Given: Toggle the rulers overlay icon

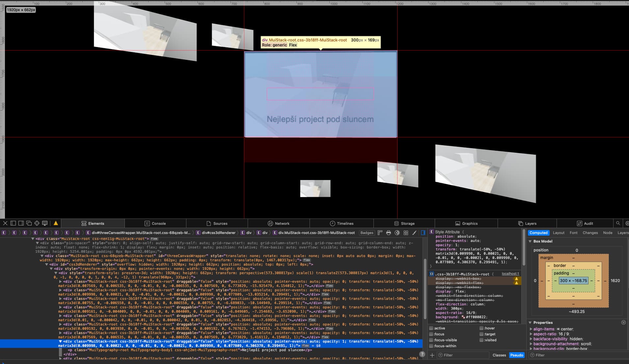Looking at the screenshot, I should click(x=380, y=233).
